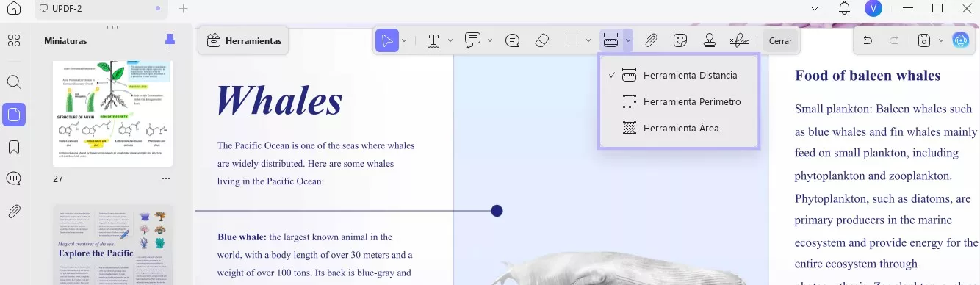Screen dimensions: 980x285
Task: Pin the Miniaturas panel
Action: (170, 40)
